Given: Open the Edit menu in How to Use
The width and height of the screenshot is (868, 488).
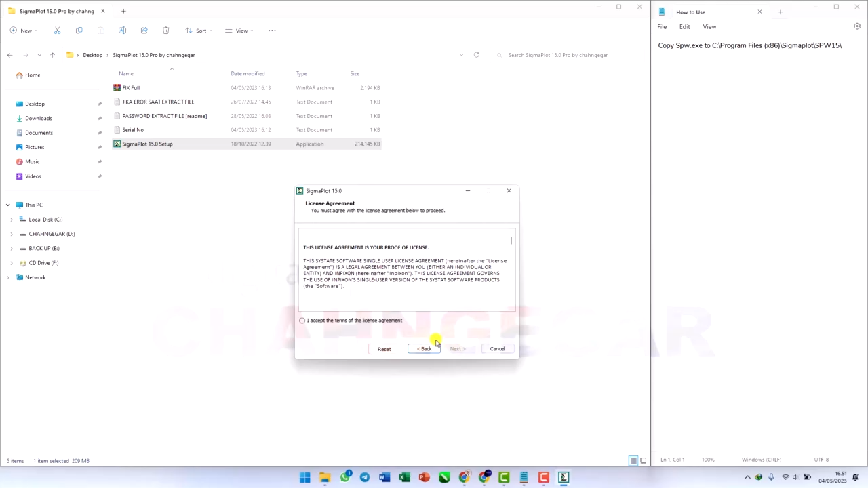Looking at the screenshot, I should click(684, 26).
